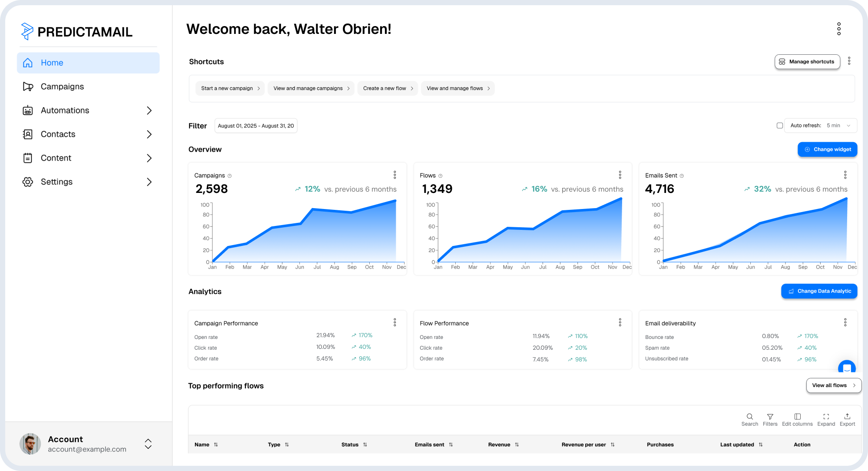This screenshot has width=868, height=471.
Task: Open the Search tool above the flows table
Action: click(x=750, y=419)
